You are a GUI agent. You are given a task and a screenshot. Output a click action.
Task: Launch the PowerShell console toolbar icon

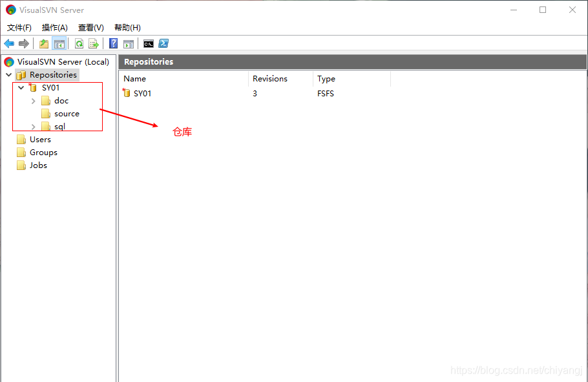click(163, 43)
